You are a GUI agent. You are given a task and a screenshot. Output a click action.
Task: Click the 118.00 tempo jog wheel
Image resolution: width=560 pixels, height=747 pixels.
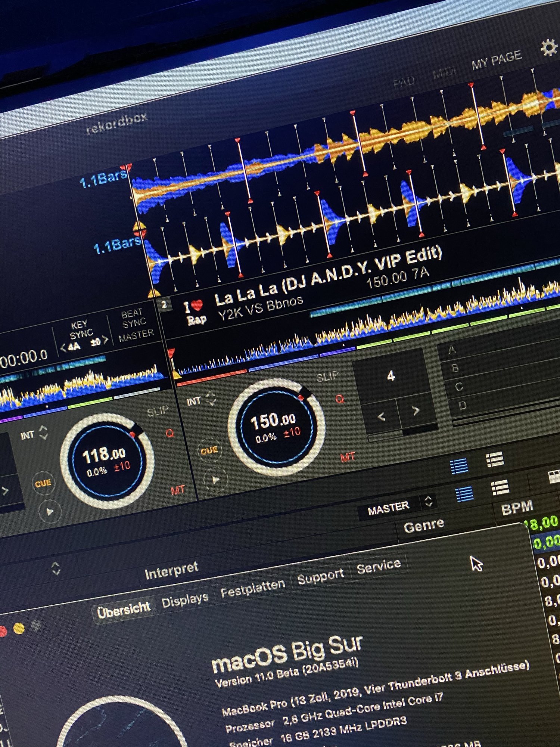tap(107, 461)
